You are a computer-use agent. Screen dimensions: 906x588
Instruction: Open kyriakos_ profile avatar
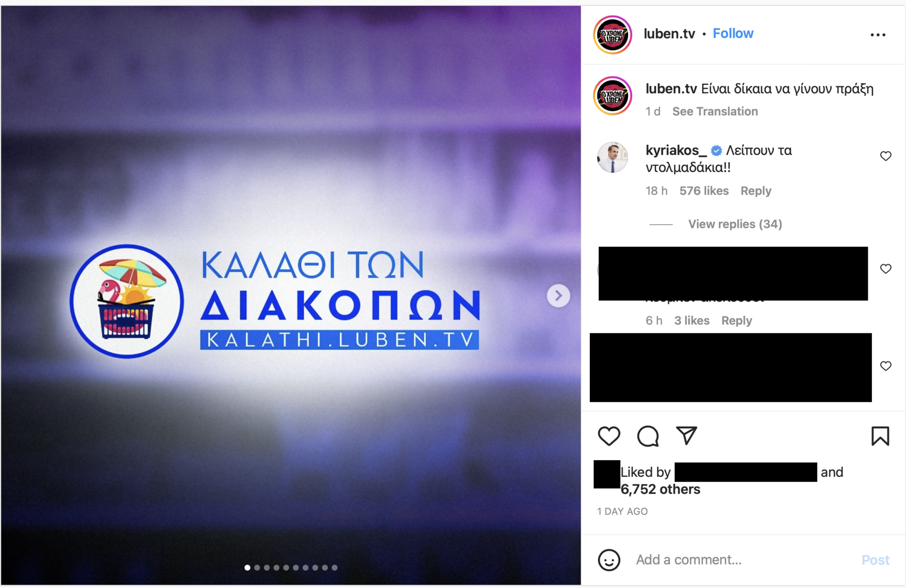[x=612, y=157]
